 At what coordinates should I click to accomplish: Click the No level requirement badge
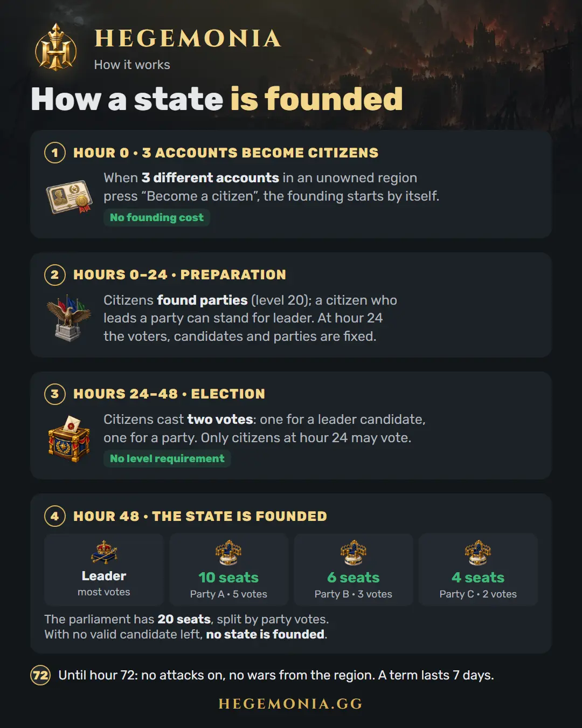click(x=167, y=458)
